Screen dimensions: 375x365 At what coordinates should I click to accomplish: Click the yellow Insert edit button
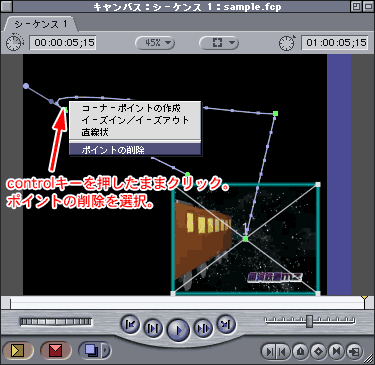click(x=18, y=350)
